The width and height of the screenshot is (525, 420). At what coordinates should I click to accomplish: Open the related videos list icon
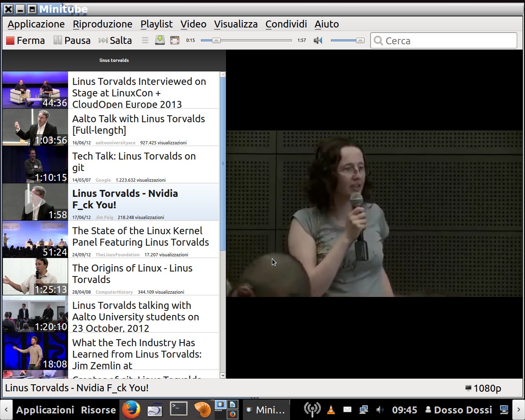(145, 40)
